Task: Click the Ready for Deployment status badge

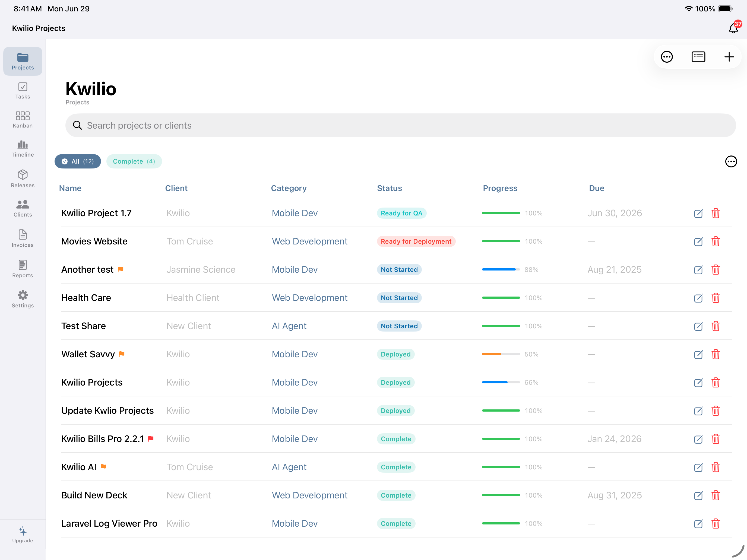Action: click(416, 241)
